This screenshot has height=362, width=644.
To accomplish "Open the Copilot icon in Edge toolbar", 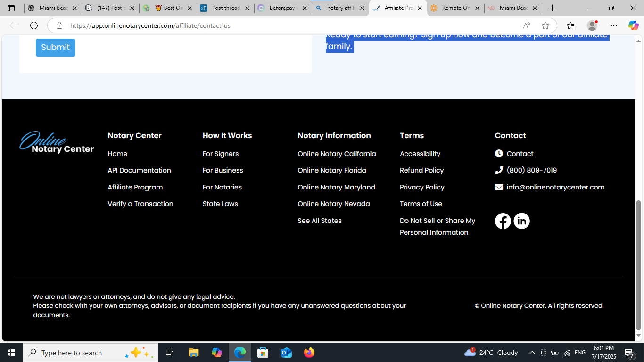I will coord(633,25).
